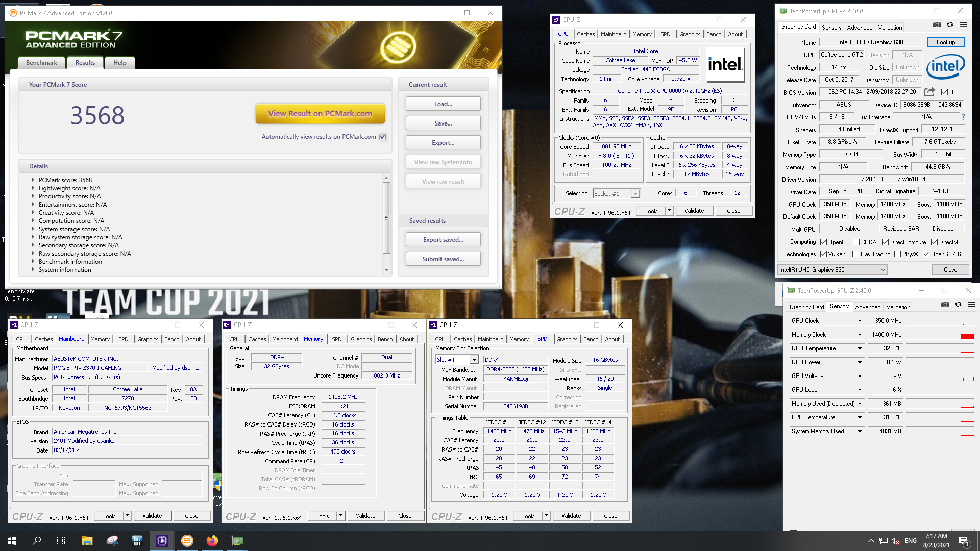Click the Intel logo in GPU-Z Graphics Card window

click(946, 66)
